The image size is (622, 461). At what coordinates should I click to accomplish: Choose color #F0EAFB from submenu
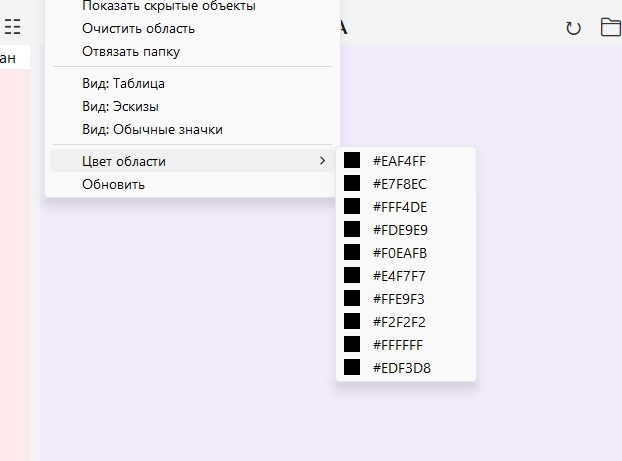click(405, 253)
